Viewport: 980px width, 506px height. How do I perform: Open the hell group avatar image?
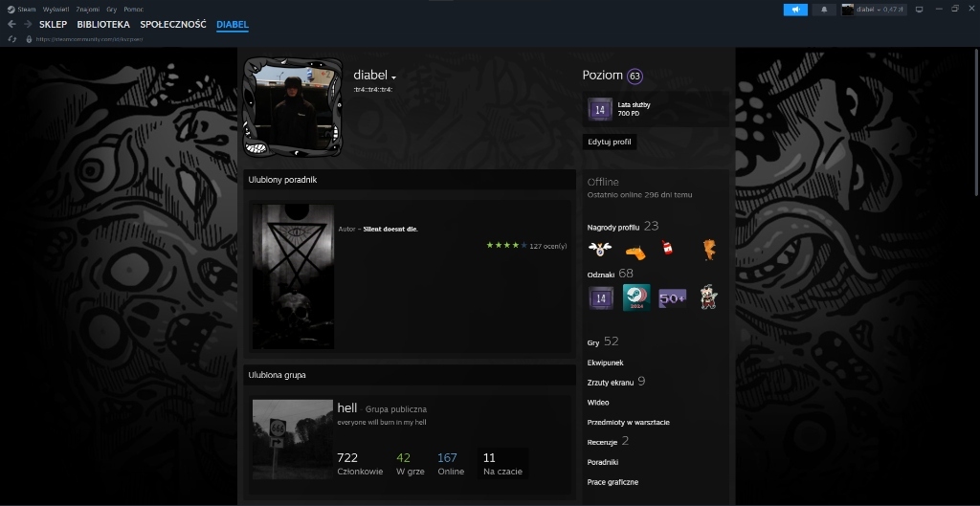tap(293, 439)
